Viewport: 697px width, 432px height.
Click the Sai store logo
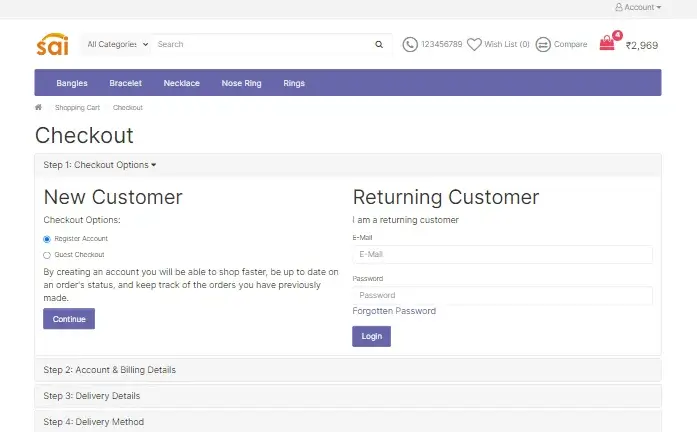pyautogui.click(x=53, y=45)
